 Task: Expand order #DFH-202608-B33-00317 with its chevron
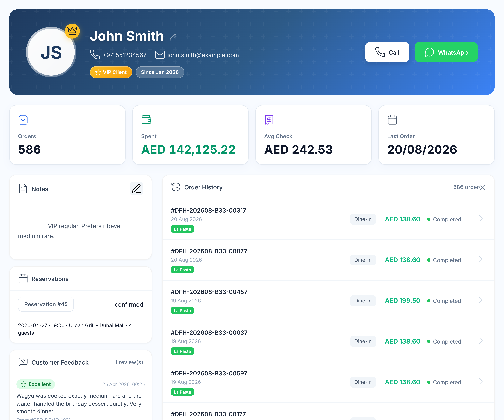481,218
